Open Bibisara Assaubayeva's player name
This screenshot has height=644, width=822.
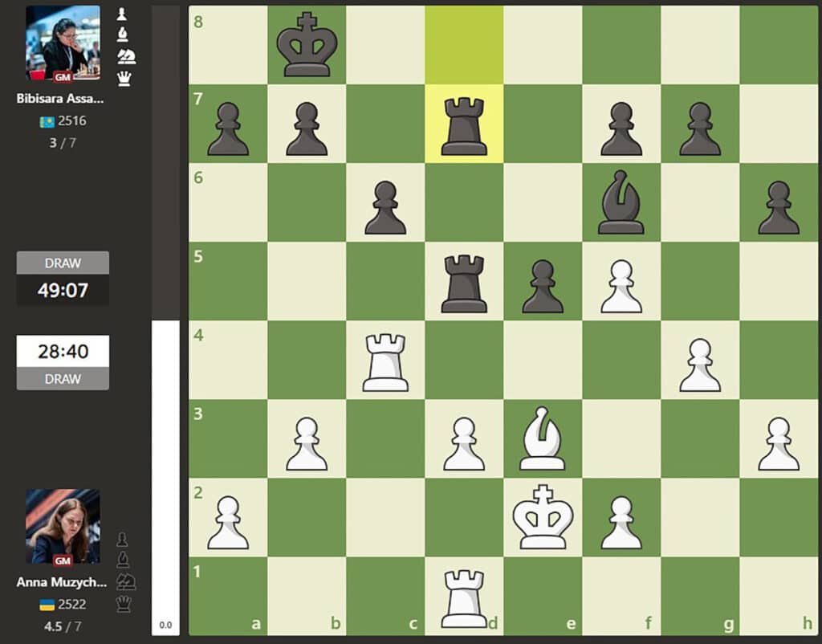point(60,100)
